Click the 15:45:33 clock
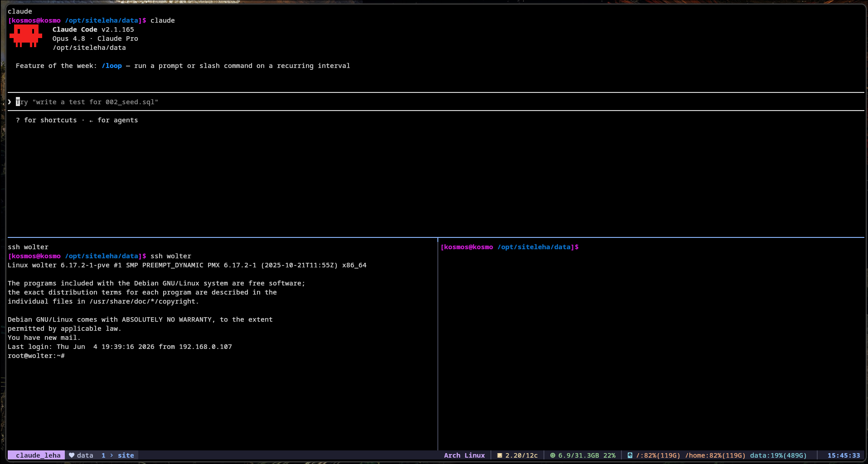This screenshot has width=868, height=464. pyautogui.click(x=844, y=455)
